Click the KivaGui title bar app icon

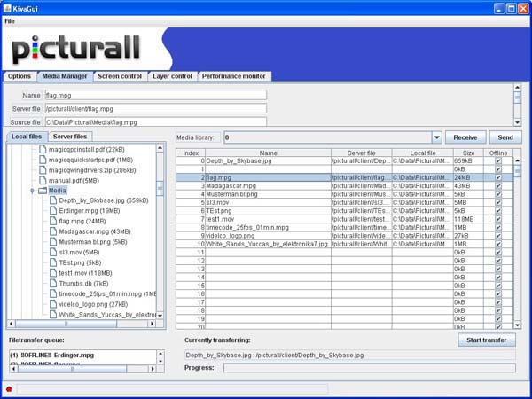(x=7, y=8)
